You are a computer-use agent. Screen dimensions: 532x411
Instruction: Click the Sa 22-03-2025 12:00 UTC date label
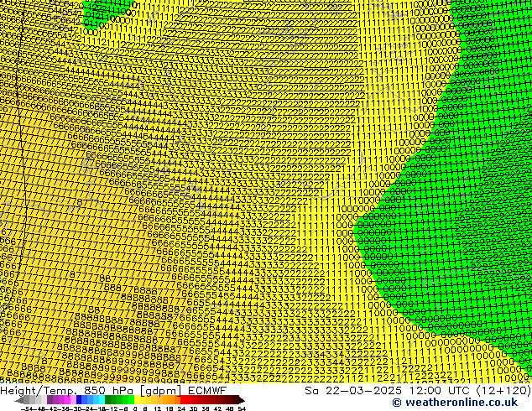(389, 391)
